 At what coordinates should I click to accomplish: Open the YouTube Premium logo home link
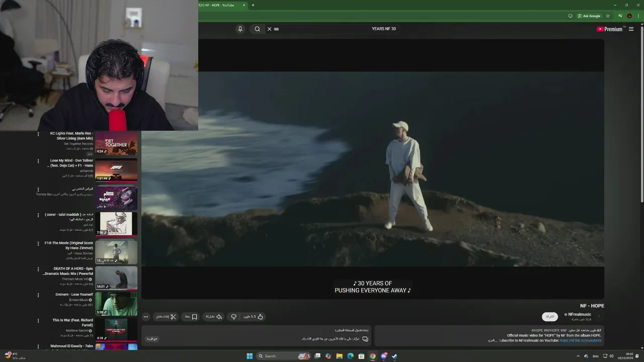[x=610, y=29]
